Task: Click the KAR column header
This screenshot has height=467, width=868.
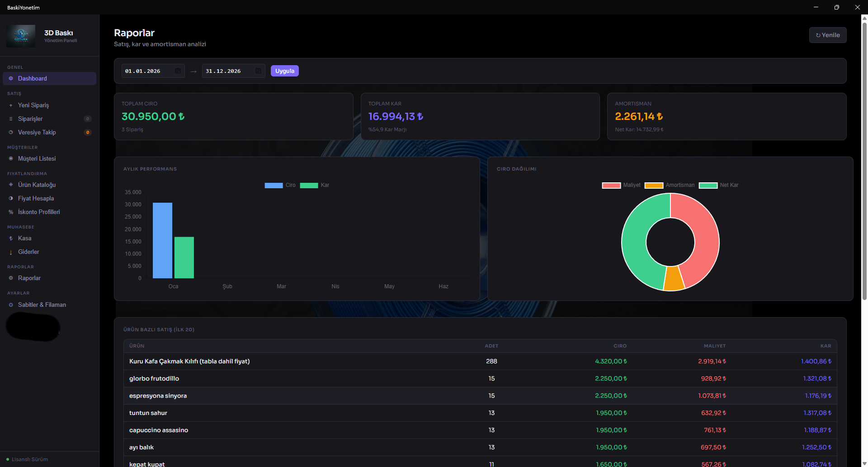Action: click(x=826, y=346)
